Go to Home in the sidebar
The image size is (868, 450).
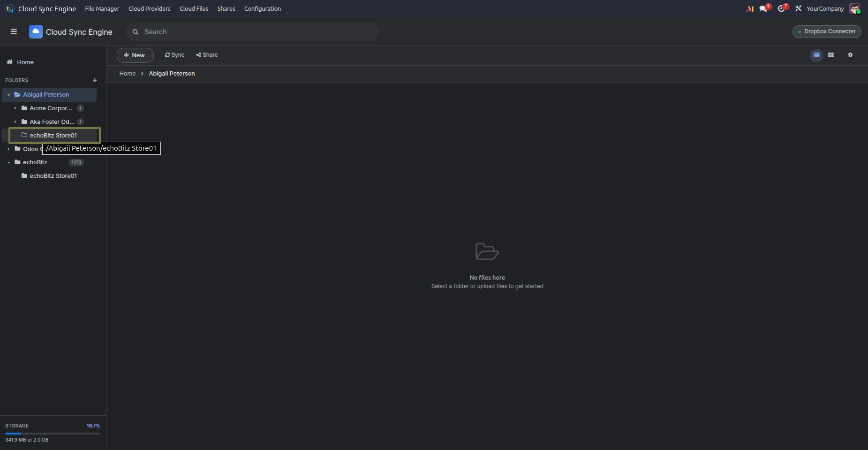(x=25, y=62)
